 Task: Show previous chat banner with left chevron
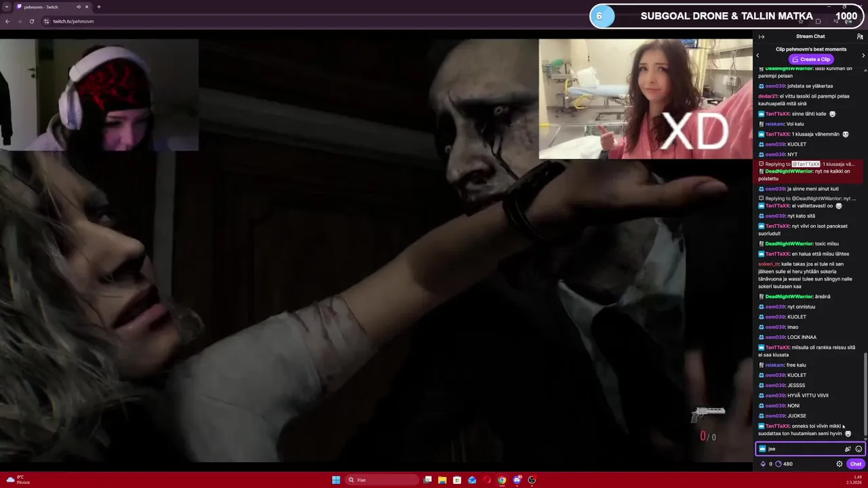(757, 56)
